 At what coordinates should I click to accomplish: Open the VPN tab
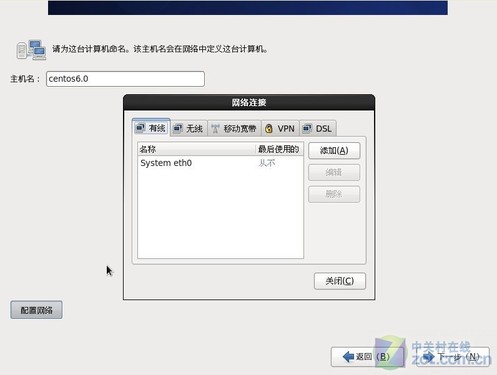[280, 129]
